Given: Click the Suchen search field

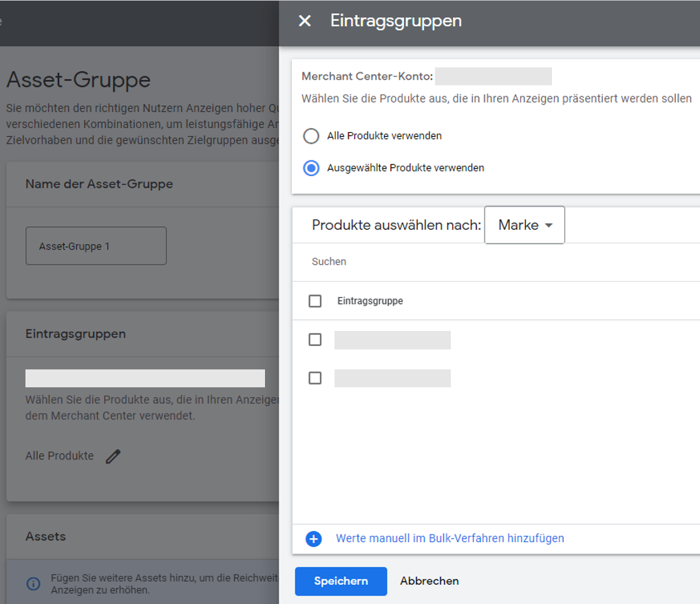Looking at the screenshot, I should click(328, 261).
